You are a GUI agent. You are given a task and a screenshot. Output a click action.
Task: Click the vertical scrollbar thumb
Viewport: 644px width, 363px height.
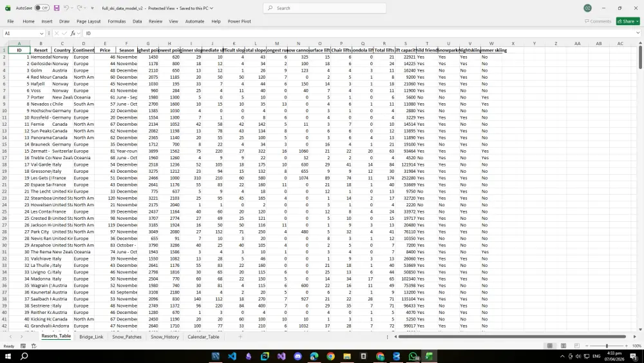click(640, 57)
